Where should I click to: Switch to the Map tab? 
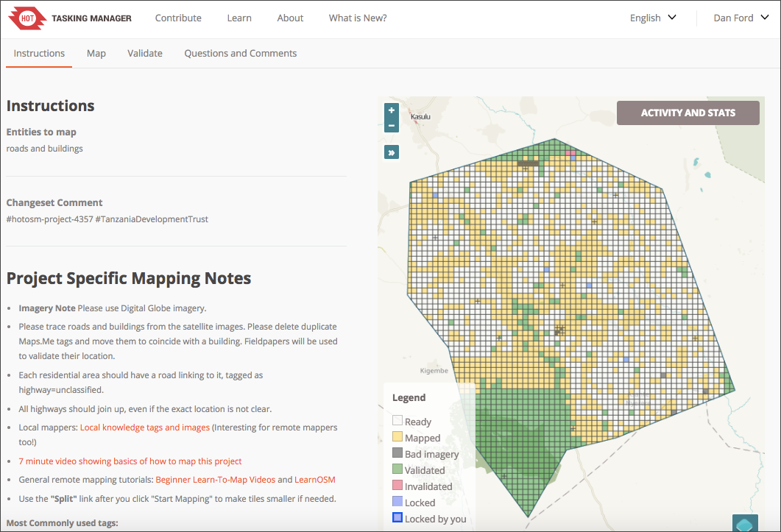96,53
